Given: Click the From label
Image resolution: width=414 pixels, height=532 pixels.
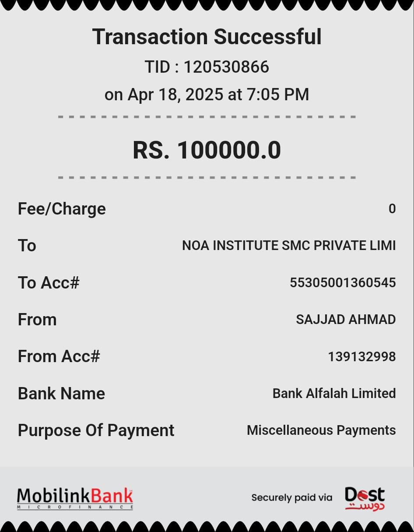Looking at the screenshot, I should coord(37,320).
